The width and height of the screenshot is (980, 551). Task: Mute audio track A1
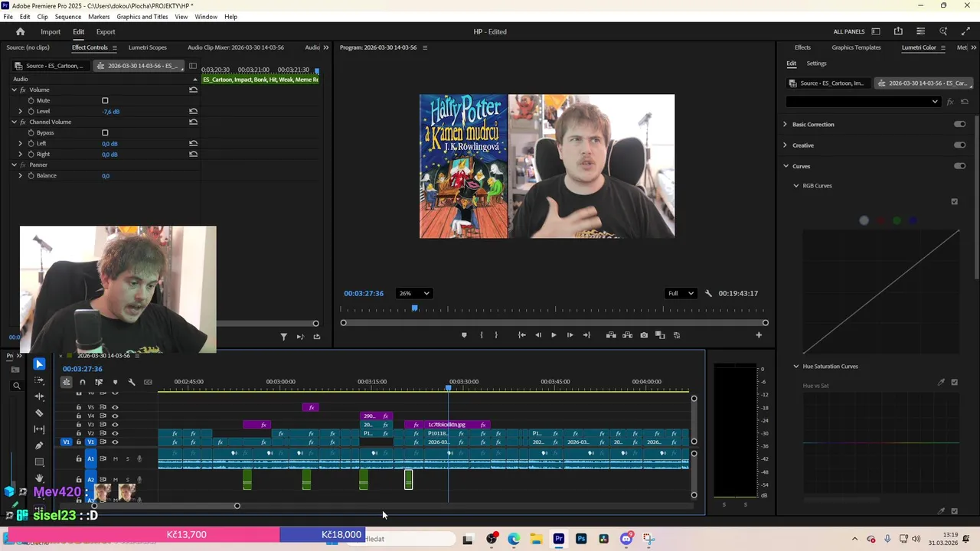pyautogui.click(x=115, y=458)
